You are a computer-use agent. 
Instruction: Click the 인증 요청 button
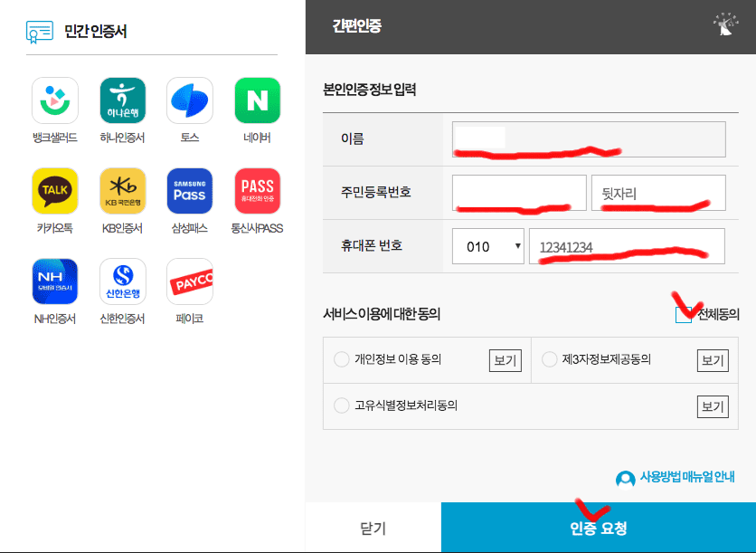pyautogui.click(x=599, y=528)
